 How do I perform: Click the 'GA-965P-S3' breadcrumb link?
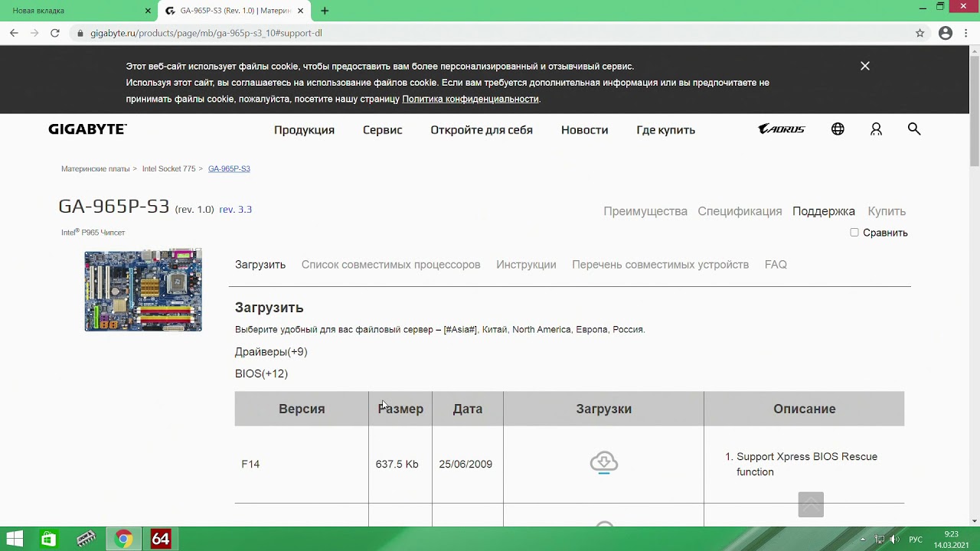click(x=229, y=168)
